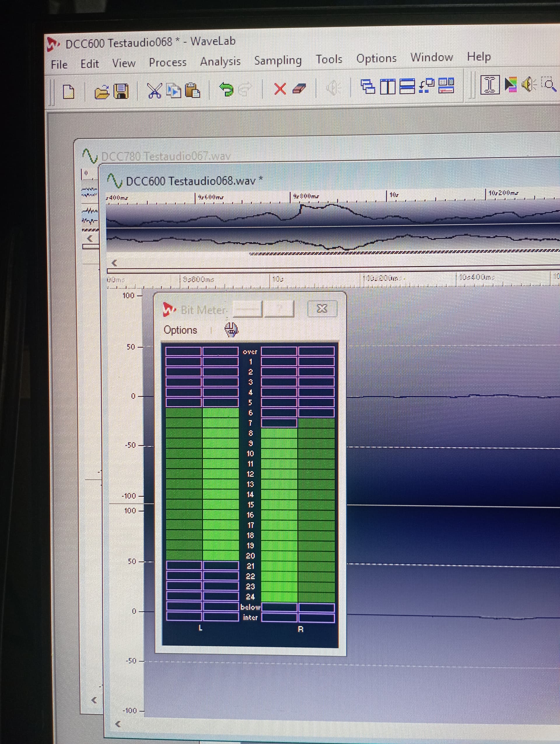This screenshot has width=560, height=744.
Task: Click the cascade windows icon
Action: (368, 87)
